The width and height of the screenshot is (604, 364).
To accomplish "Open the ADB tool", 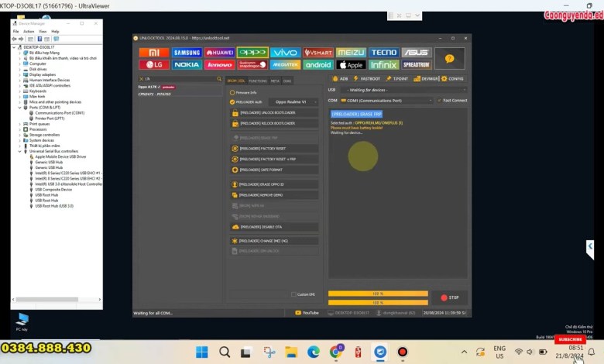I will (x=340, y=78).
